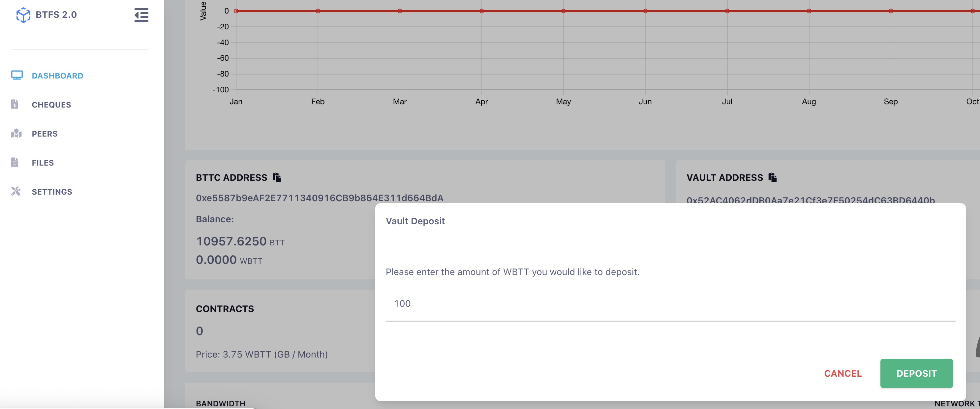Click the Jan data point on chart
The image size is (980, 409).
236,11
